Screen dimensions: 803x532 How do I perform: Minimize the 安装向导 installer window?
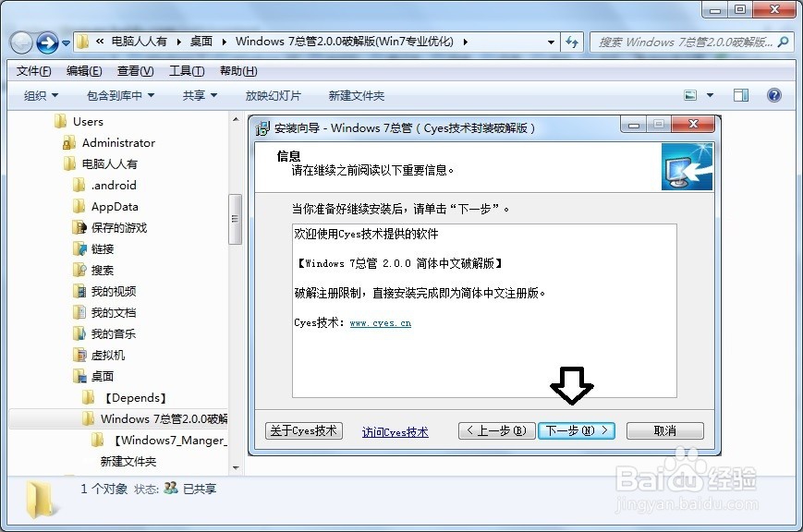pos(634,125)
